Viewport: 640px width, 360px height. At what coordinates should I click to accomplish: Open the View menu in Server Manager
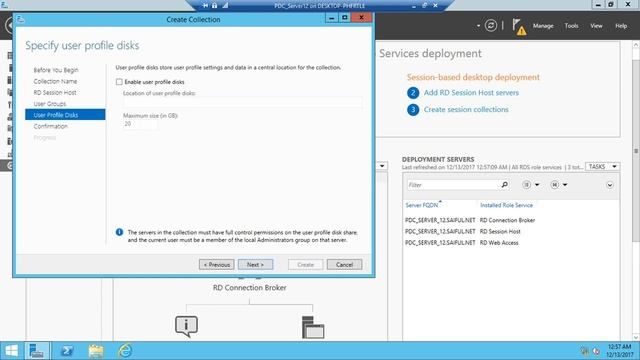point(596,26)
